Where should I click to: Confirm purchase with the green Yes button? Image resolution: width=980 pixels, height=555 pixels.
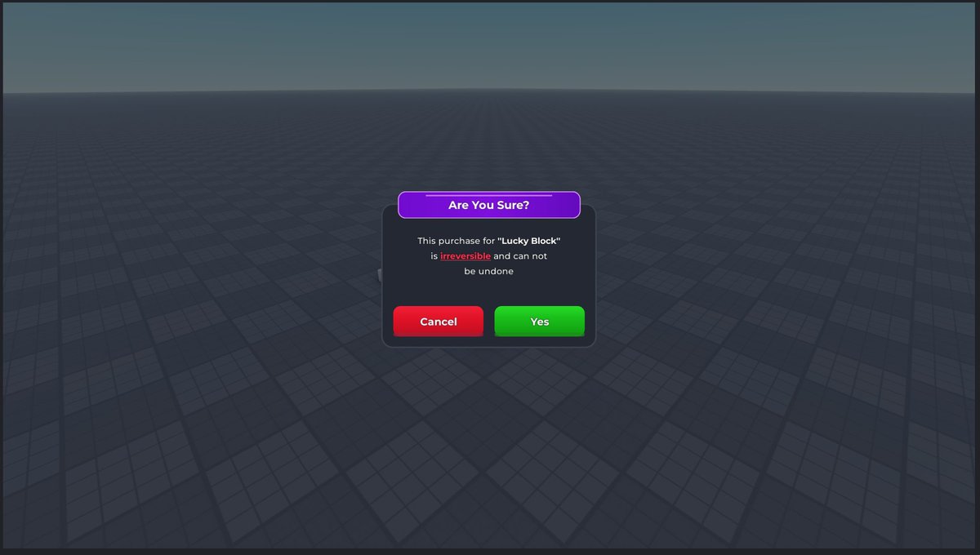[x=539, y=322]
